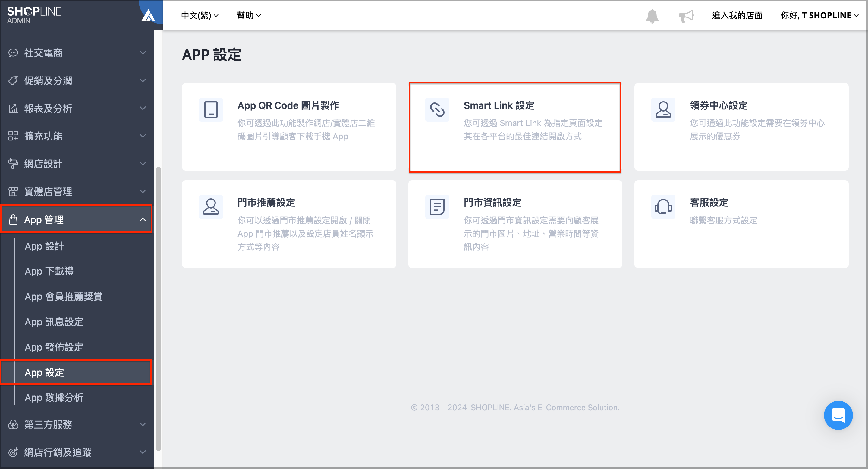Image resolution: width=868 pixels, height=469 pixels.
Task: Click the 報表及分析 chart icon
Action: click(13, 109)
